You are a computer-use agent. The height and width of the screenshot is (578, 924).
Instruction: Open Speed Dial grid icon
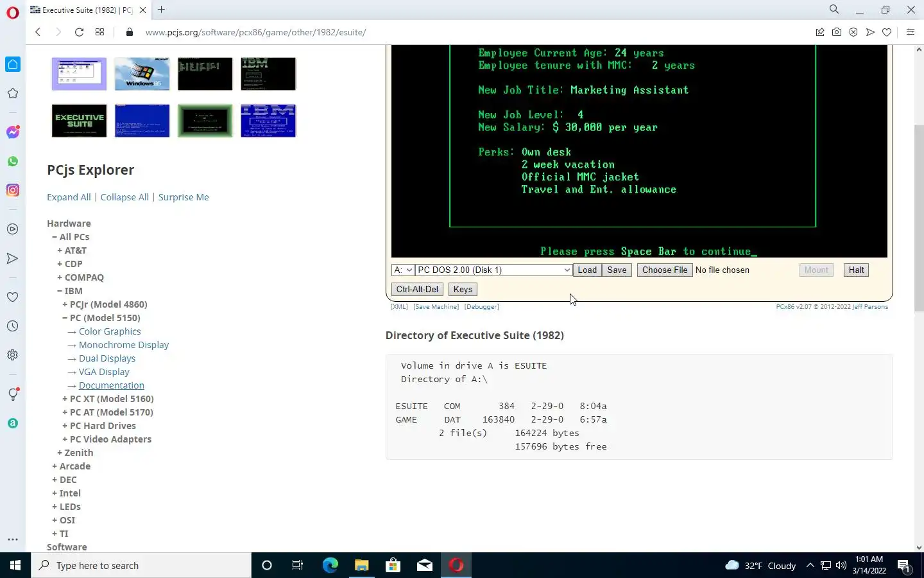pyautogui.click(x=99, y=32)
